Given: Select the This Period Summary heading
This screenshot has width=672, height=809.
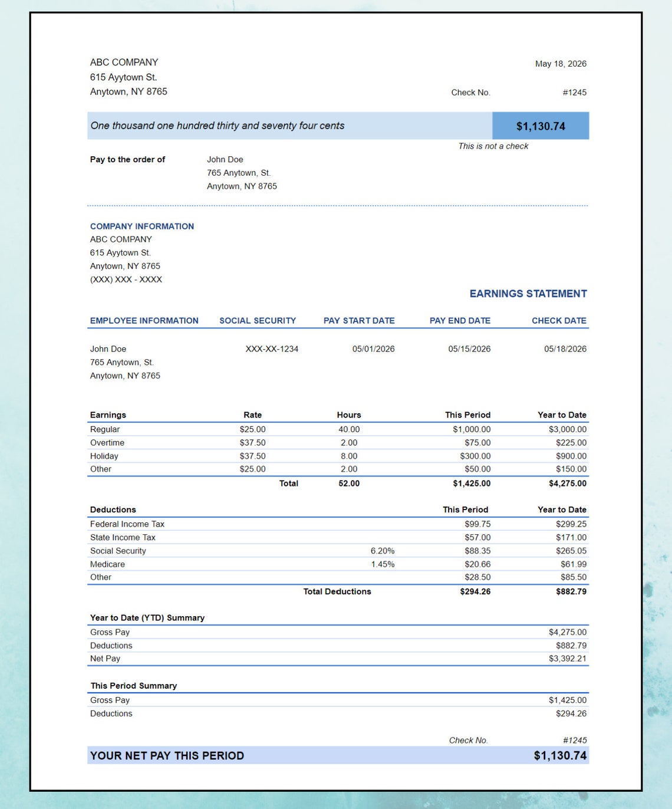Looking at the screenshot, I should [134, 686].
